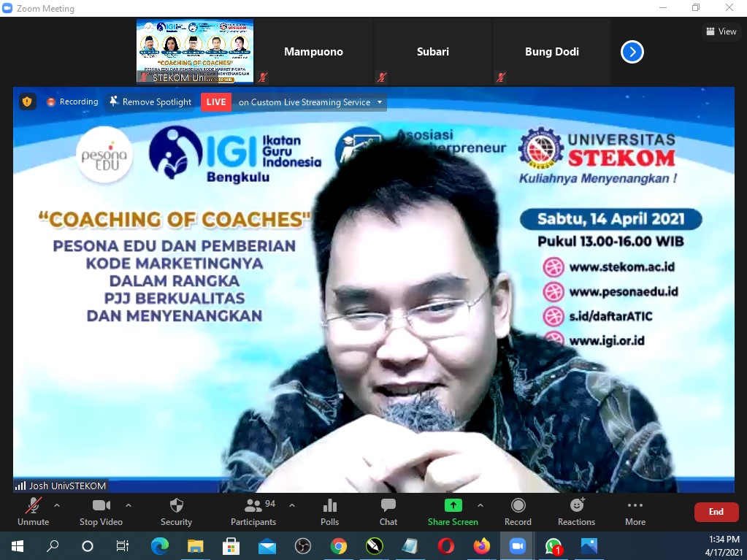Open the More options menu
Screen dimensions: 747x560
coord(635,512)
